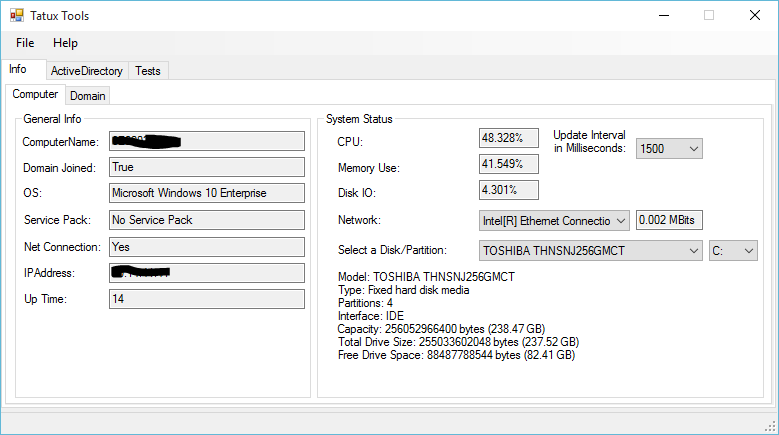Click the 'Interface: IDE' line

tap(371, 316)
